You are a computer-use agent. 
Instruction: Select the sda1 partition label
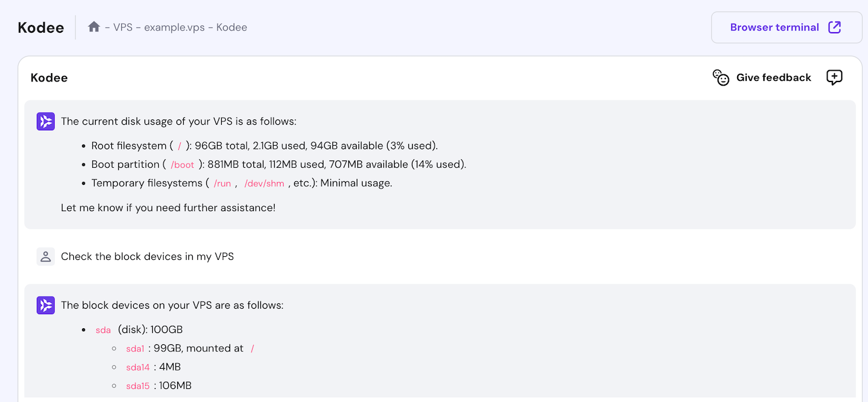coord(135,348)
